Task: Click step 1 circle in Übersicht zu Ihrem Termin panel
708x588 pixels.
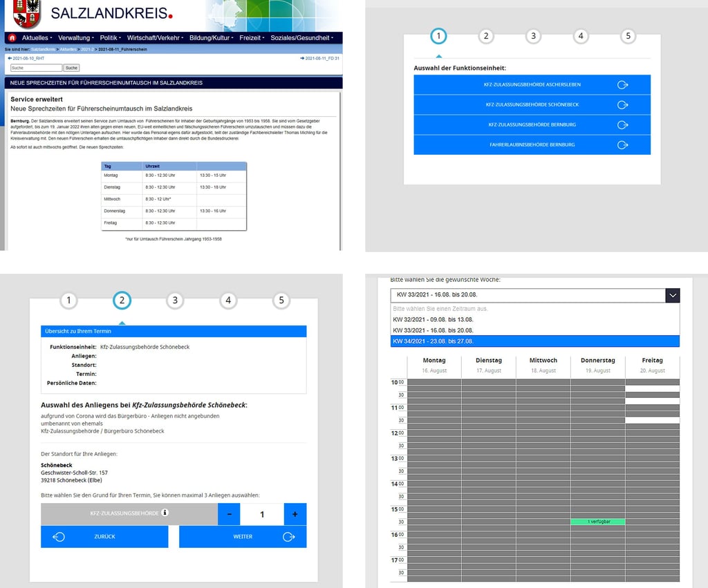Action: 68,301
